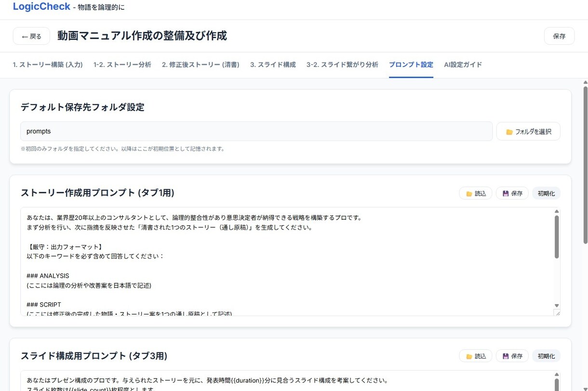Click heading スライド構成用プロンプト (タブ3用)
The width and height of the screenshot is (588, 391).
click(x=94, y=356)
